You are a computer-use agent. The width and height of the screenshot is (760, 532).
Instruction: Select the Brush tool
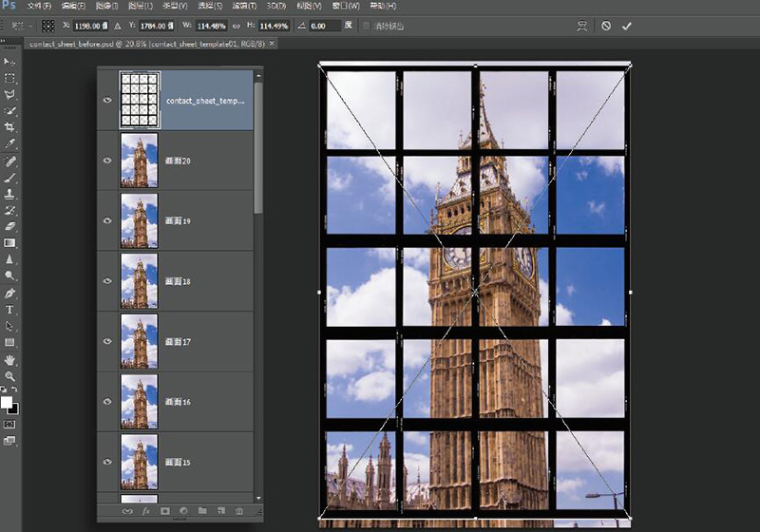tap(10, 177)
